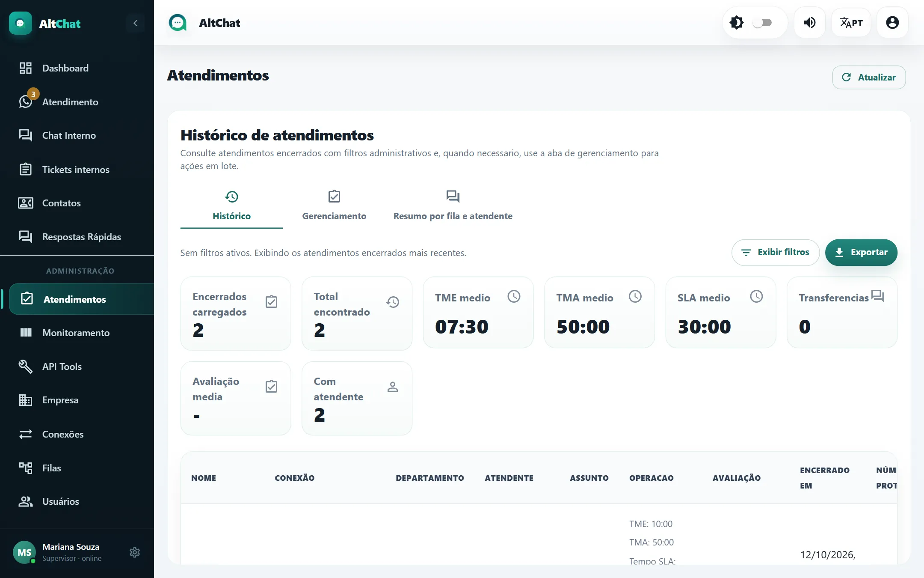Click the Com atendente person icon

393,387
